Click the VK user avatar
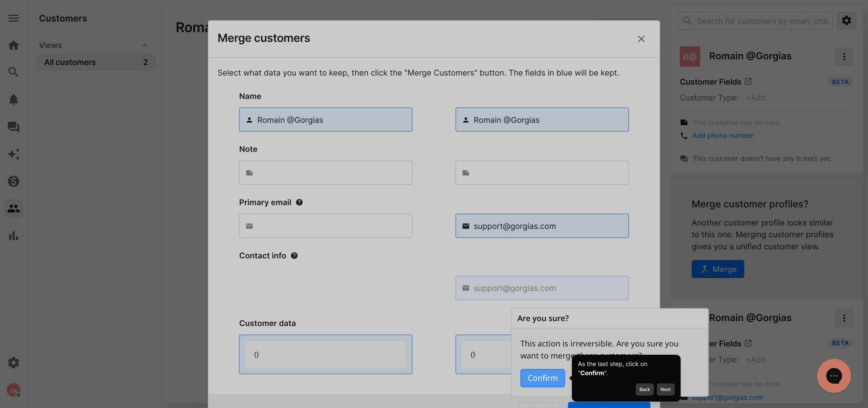 click(x=14, y=390)
